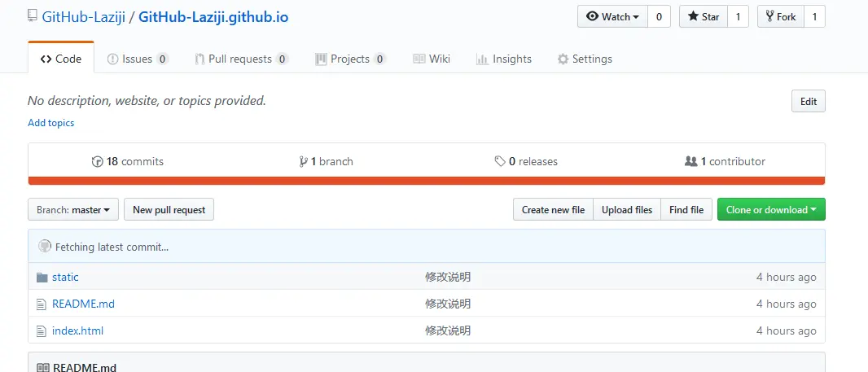
Task: Click the Find file button
Action: point(686,210)
